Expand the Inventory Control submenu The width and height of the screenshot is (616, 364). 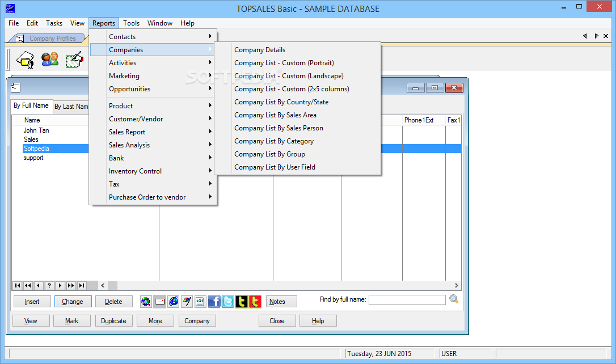click(153, 171)
